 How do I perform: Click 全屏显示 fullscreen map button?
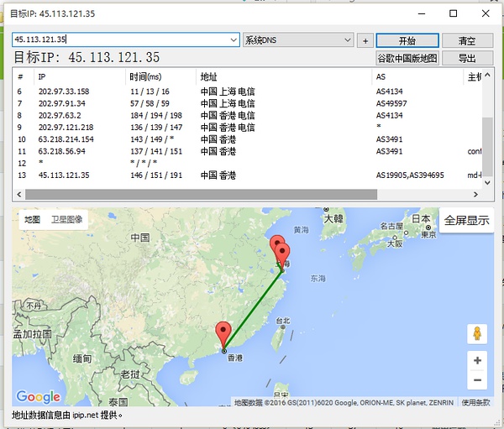[x=466, y=221]
